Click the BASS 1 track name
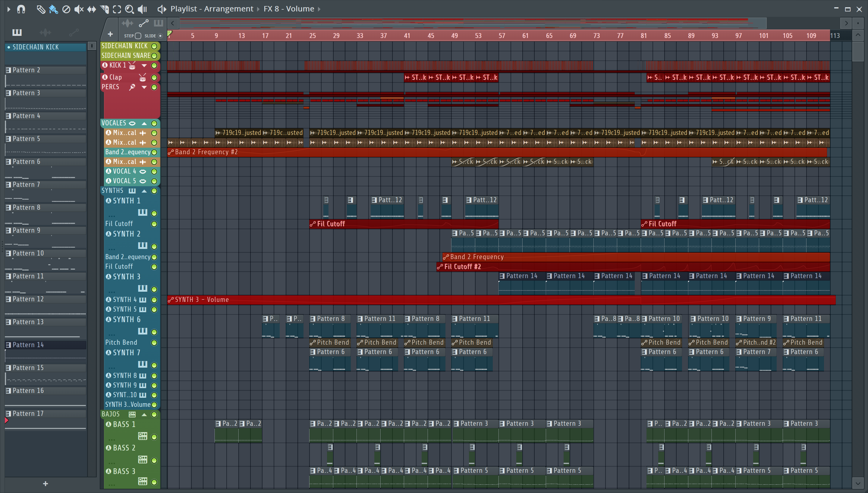Screen dimensions: 868x493 [x=124, y=424]
